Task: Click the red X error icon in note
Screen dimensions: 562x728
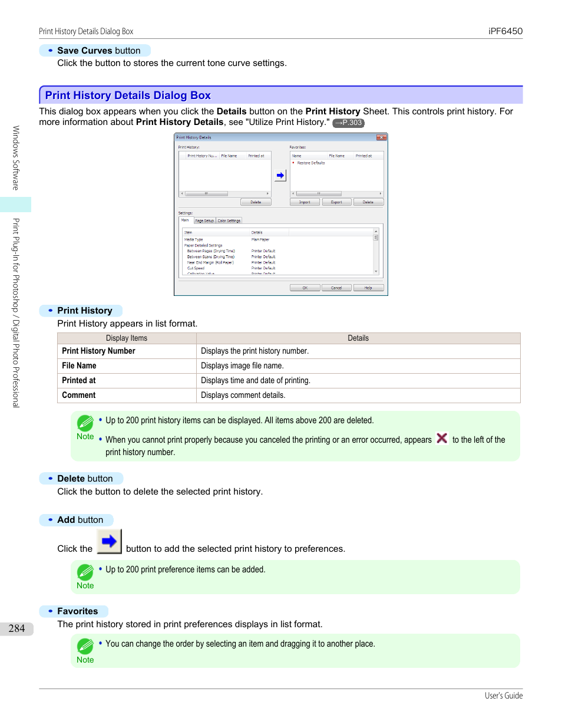Action: pyautogui.click(x=442, y=438)
